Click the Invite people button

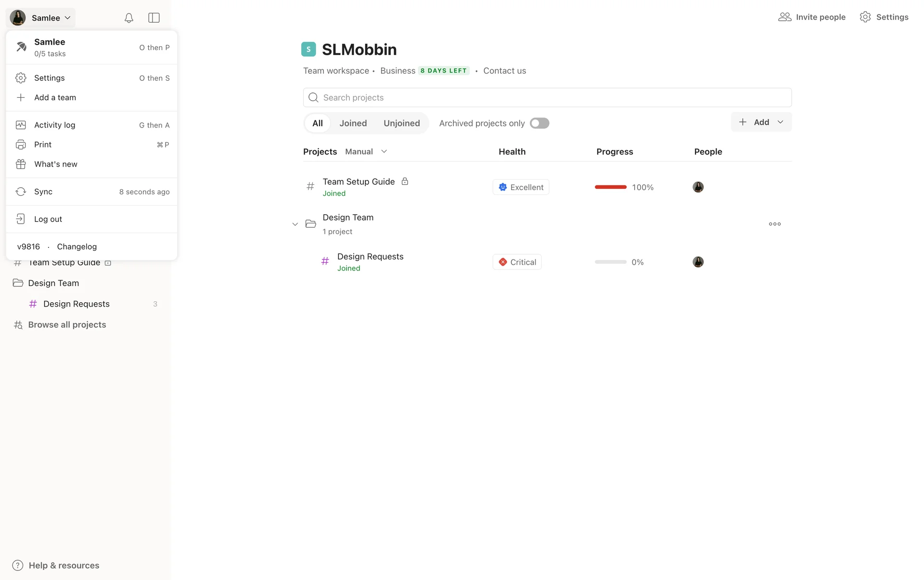point(812,17)
